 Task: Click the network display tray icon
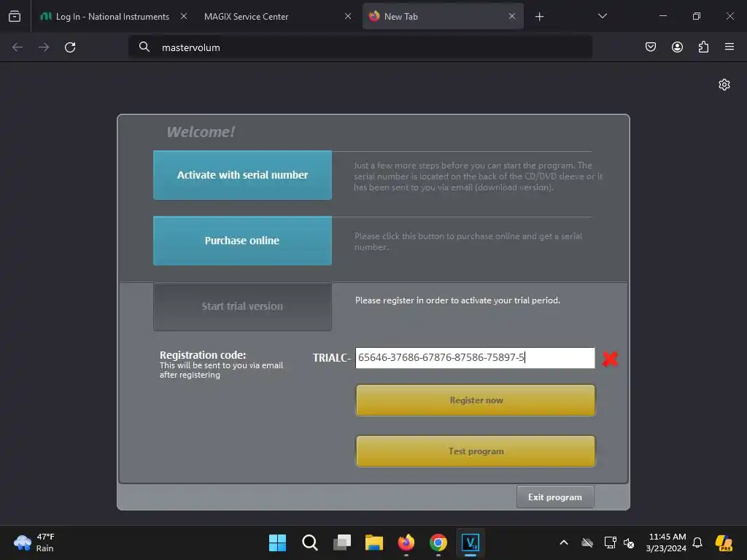[x=610, y=542]
